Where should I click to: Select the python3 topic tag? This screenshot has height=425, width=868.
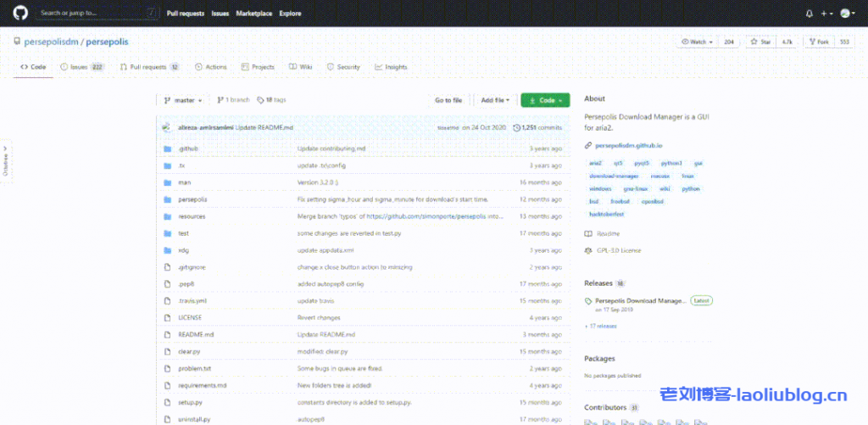671,163
